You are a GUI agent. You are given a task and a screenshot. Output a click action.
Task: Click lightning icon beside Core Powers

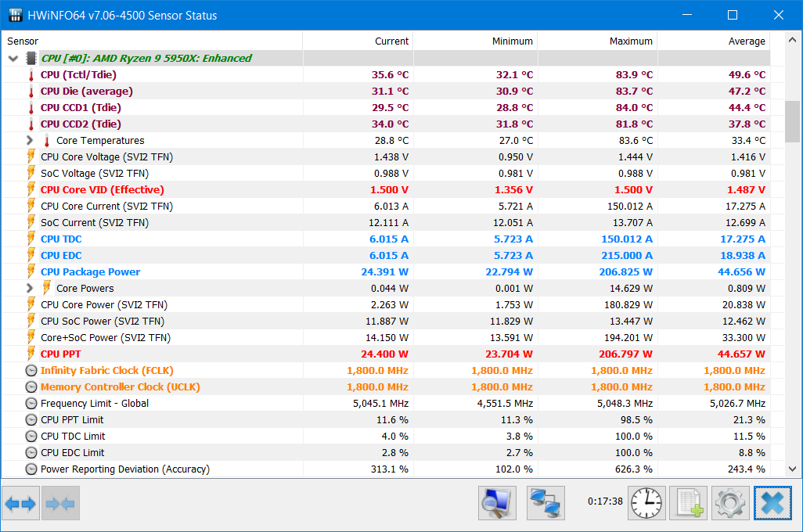47,288
